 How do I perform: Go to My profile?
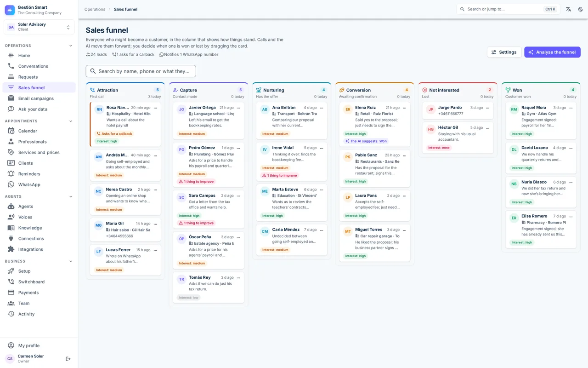tap(39, 345)
